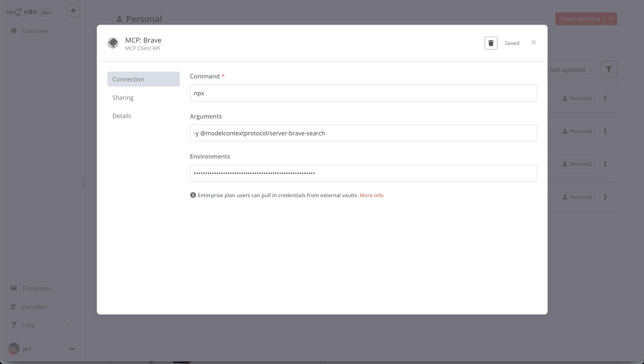Click the delete credential trash icon
The width and height of the screenshot is (644, 364).
[x=491, y=43]
